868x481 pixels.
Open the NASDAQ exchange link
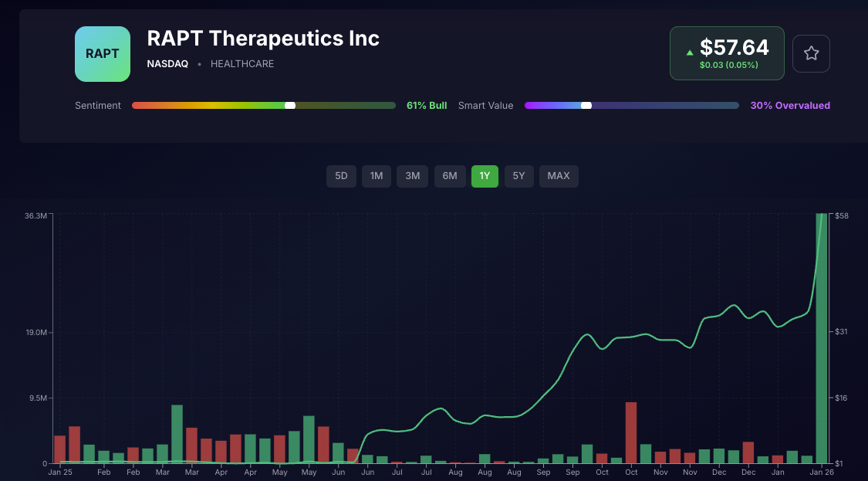(167, 64)
